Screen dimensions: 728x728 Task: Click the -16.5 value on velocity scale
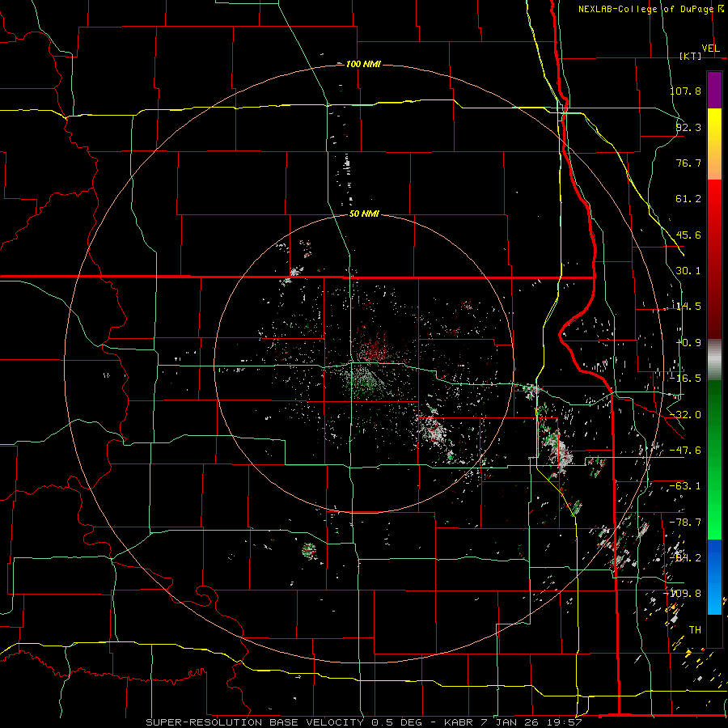pos(685,379)
